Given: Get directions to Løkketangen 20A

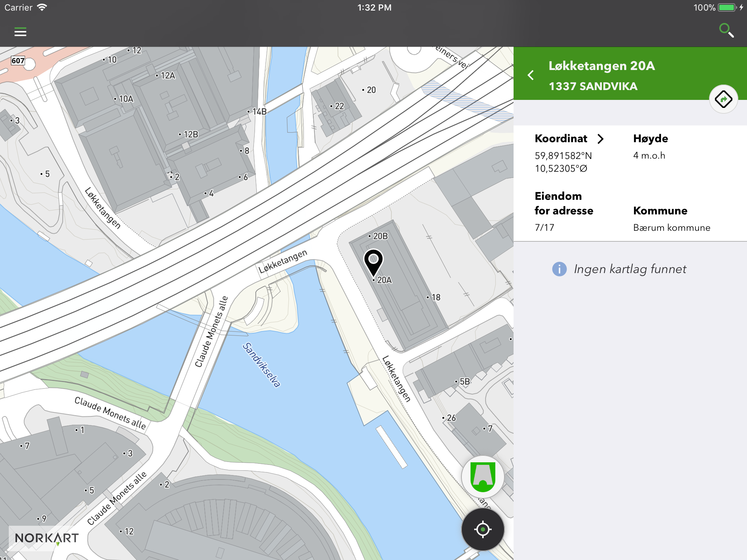Looking at the screenshot, I should tap(724, 99).
